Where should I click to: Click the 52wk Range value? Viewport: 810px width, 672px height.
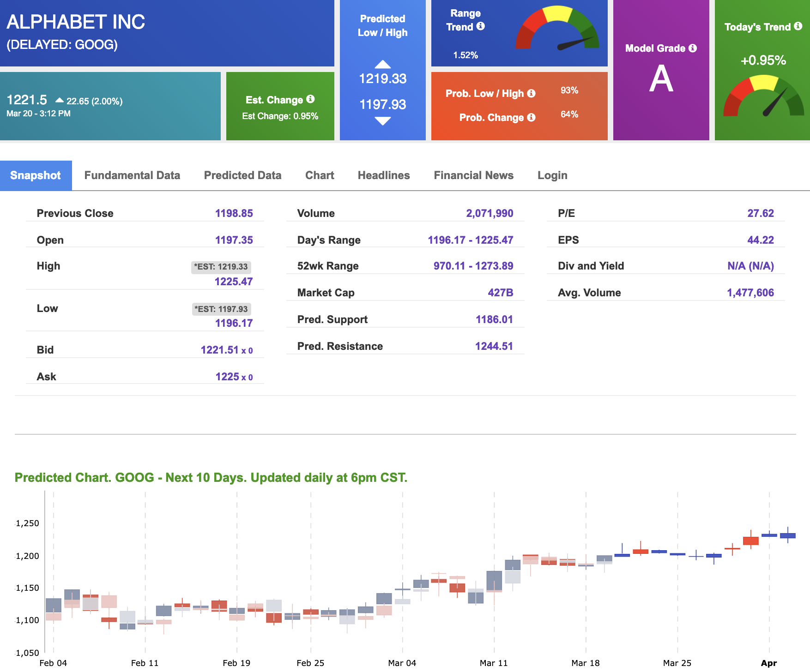[x=473, y=266]
